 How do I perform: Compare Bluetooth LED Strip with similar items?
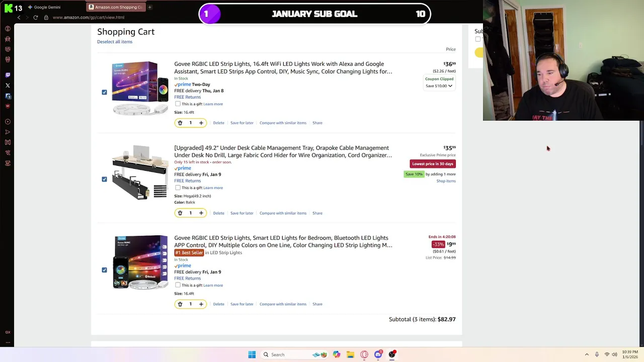point(283,304)
